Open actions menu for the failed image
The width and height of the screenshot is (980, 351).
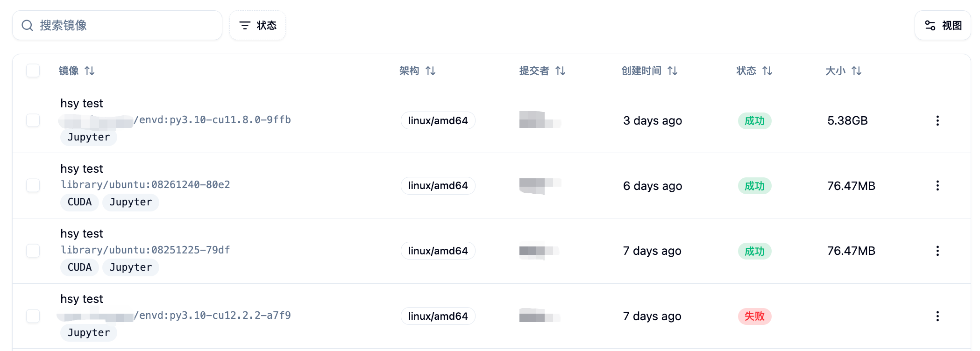point(937,316)
